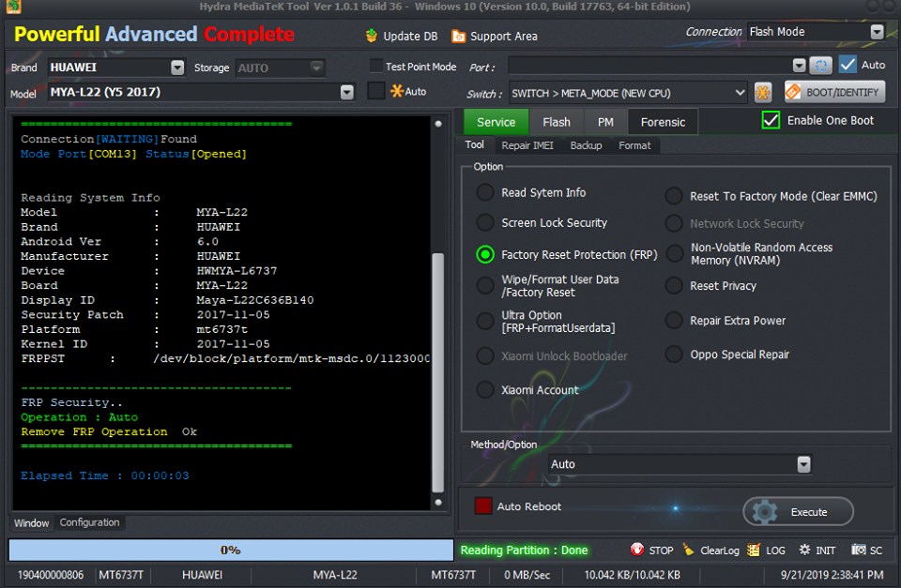Open the Support Area folder icon
This screenshot has width=901, height=588.
pyautogui.click(x=458, y=37)
